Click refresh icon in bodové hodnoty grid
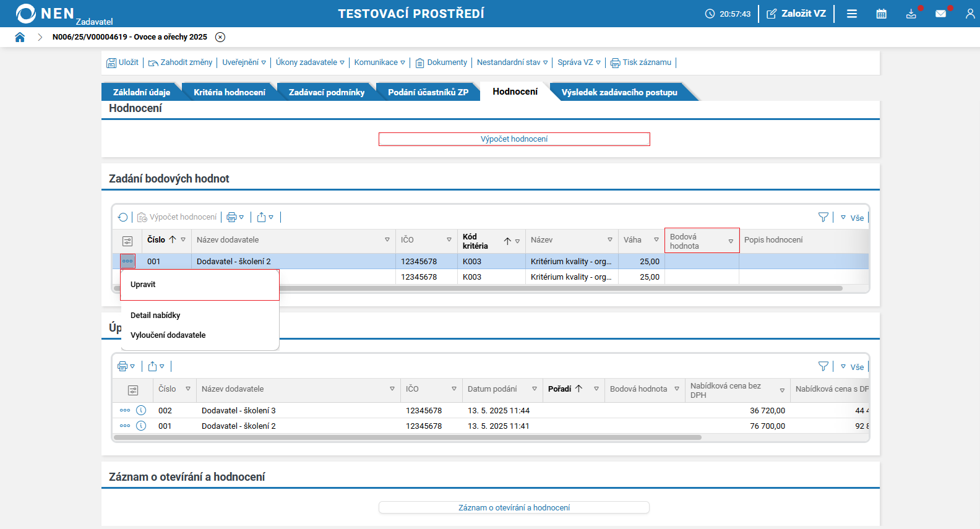Screen dimensions: 980x529 (123, 217)
